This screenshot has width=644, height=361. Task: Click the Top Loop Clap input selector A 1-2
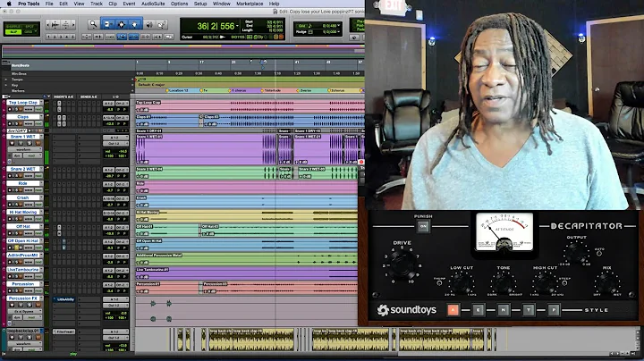point(108,104)
